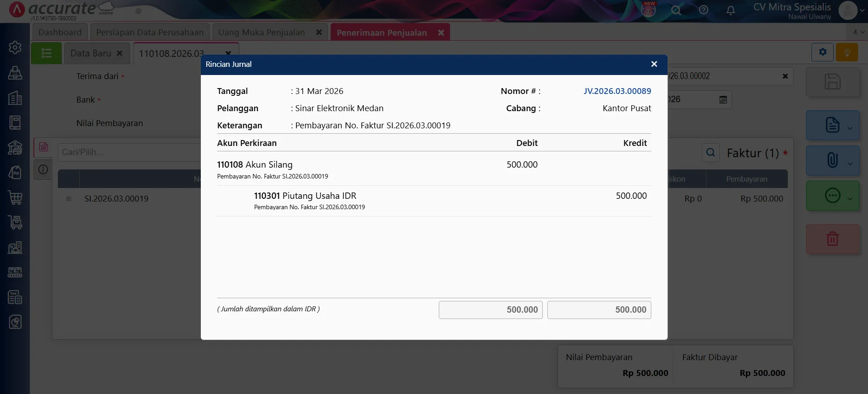Click the 110108 Akun Silang journal line
The image size is (868, 394).
coord(434,169)
